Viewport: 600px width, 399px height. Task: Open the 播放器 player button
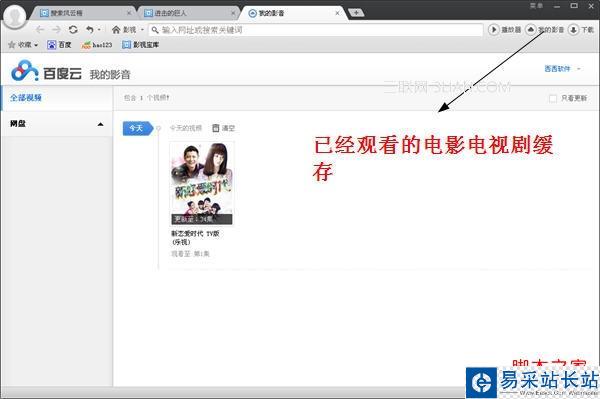tap(505, 29)
